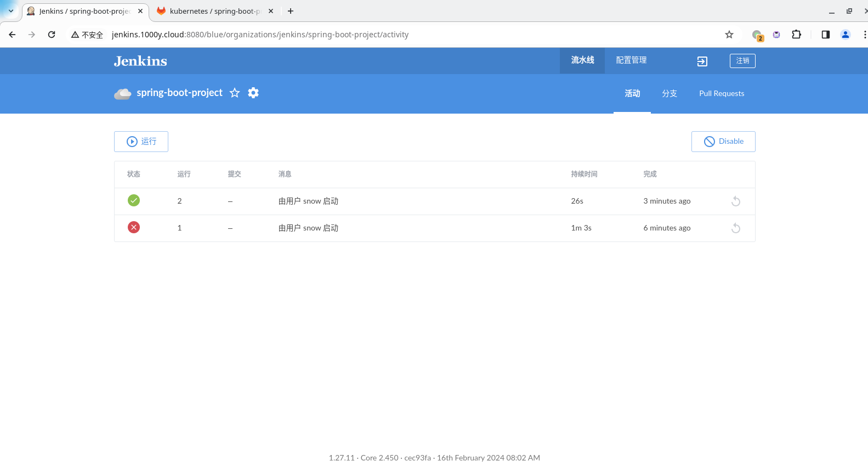
Task: Click the purple extension icon
Action: point(776,35)
